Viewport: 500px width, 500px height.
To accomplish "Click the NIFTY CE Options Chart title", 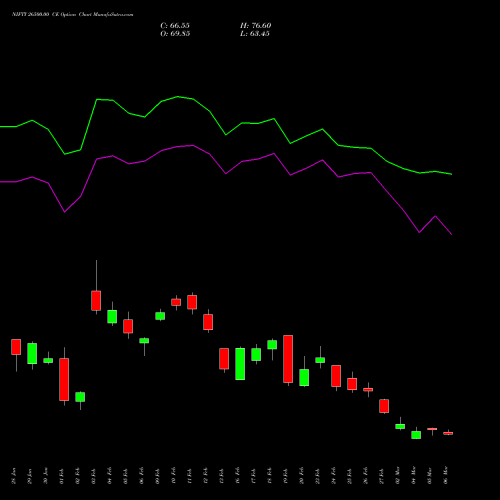I will [73, 14].
